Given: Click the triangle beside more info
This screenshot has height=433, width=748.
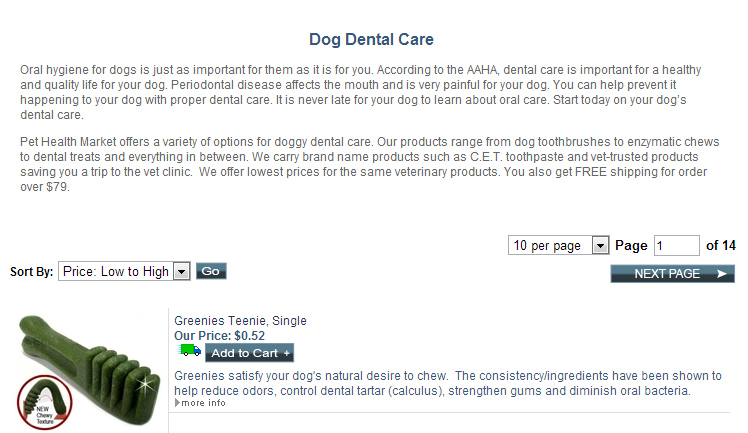Looking at the screenshot, I should (x=177, y=403).
